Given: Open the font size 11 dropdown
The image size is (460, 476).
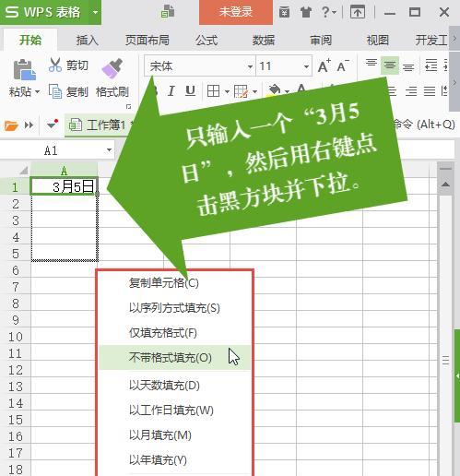Looking at the screenshot, I should (306, 66).
